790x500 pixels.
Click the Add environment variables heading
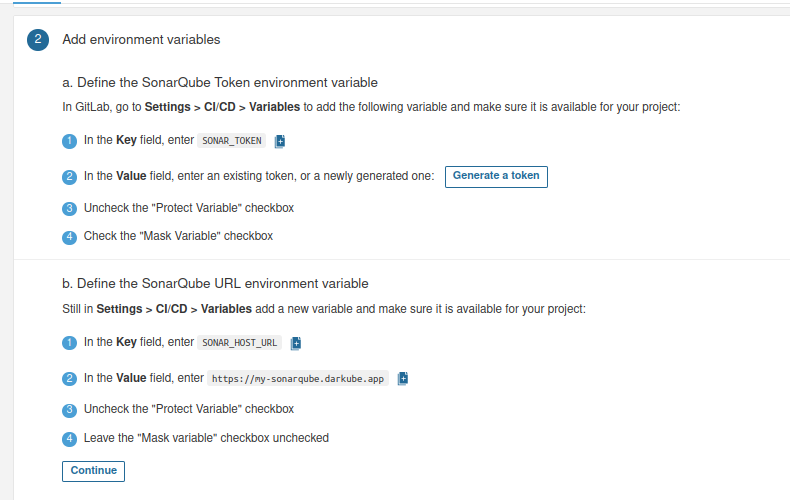141,39
